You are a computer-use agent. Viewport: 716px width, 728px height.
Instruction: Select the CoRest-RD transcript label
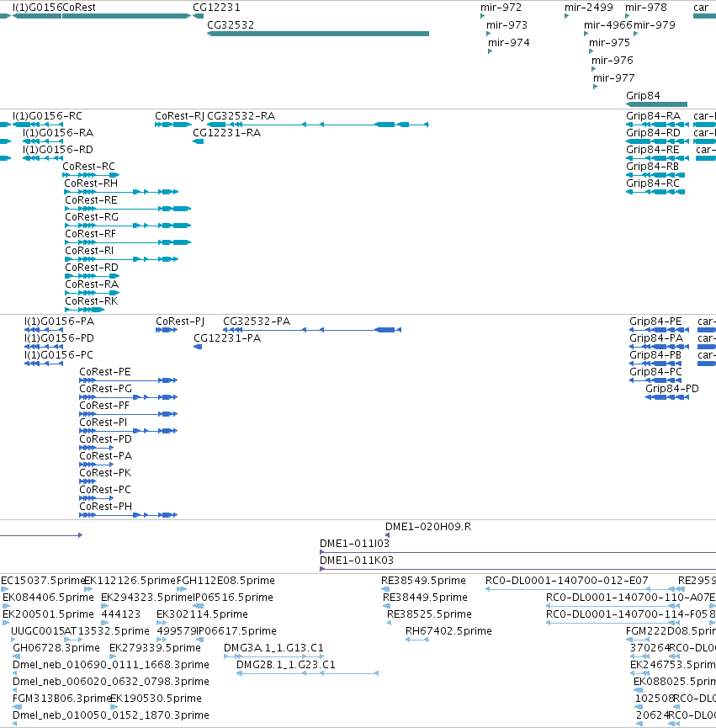point(92,268)
